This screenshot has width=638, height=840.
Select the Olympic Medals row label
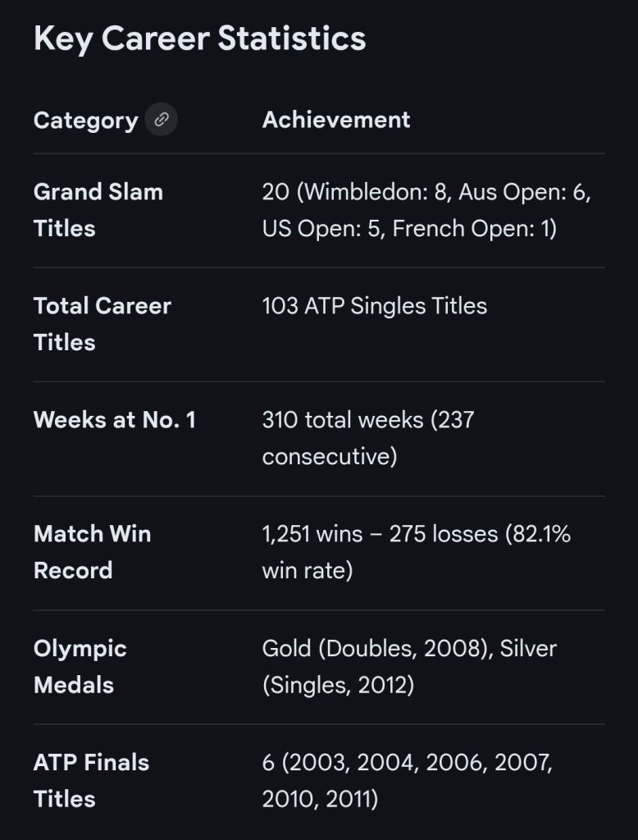80,666
